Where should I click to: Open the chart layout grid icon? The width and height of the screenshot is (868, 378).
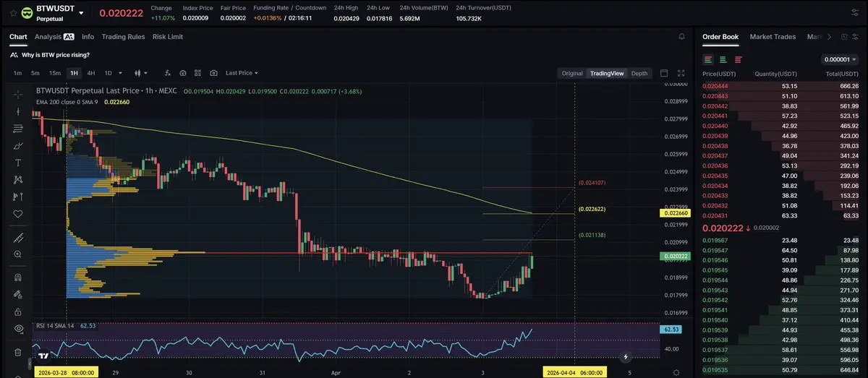pyautogui.click(x=198, y=73)
